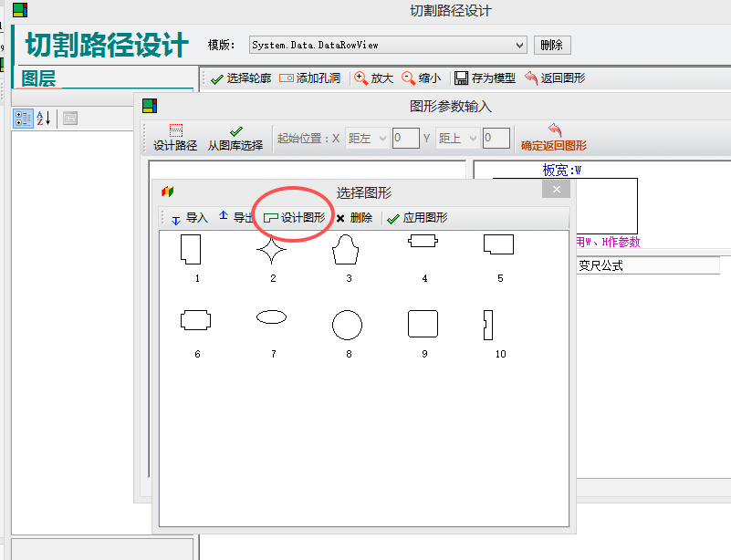This screenshot has width=731, height=560.
Task: Click 导出 export in the 选择图形 dialog
Action: pyautogui.click(x=235, y=217)
